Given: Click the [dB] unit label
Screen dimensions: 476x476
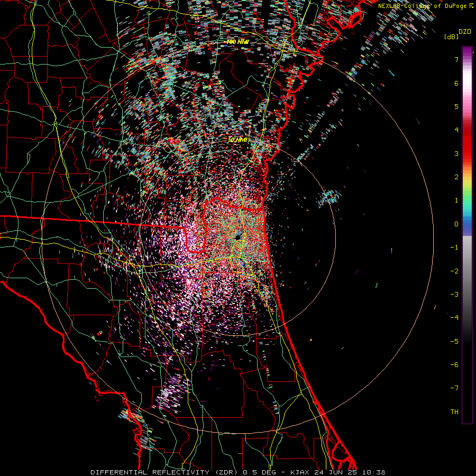Looking at the screenshot, I should (x=451, y=36).
